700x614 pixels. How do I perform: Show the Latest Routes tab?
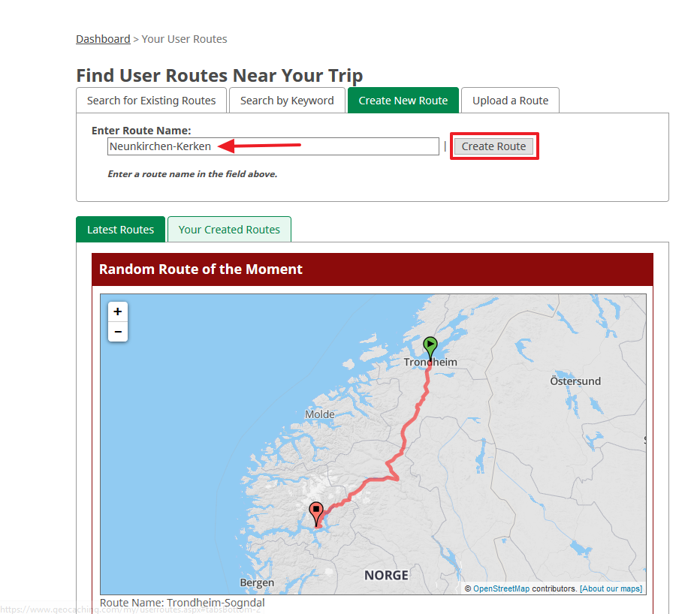coord(120,230)
